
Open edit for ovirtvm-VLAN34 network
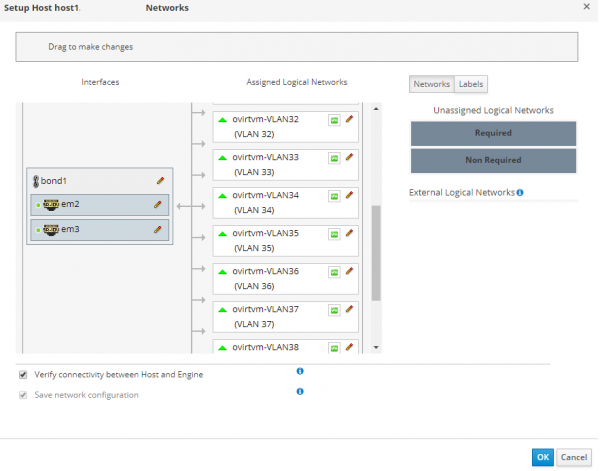[349, 195]
